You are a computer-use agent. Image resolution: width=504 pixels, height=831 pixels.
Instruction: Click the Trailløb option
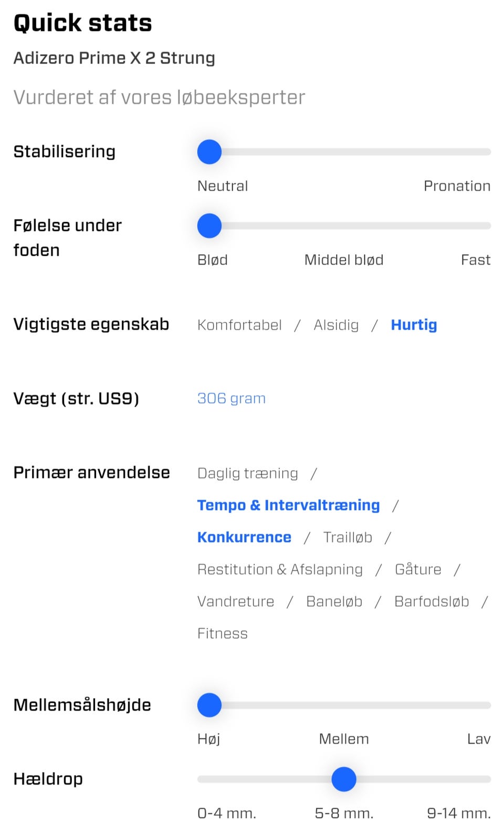point(347,537)
